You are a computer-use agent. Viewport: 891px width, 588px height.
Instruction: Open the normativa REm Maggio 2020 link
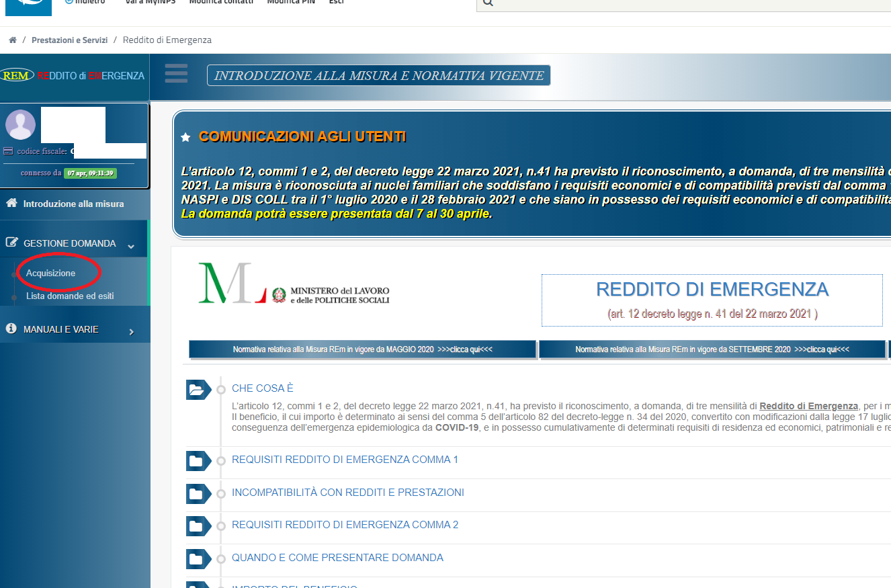[x=363, y=349]
